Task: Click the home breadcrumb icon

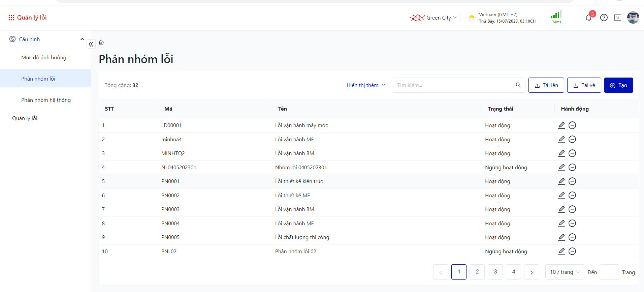Action: pos(101,42)
